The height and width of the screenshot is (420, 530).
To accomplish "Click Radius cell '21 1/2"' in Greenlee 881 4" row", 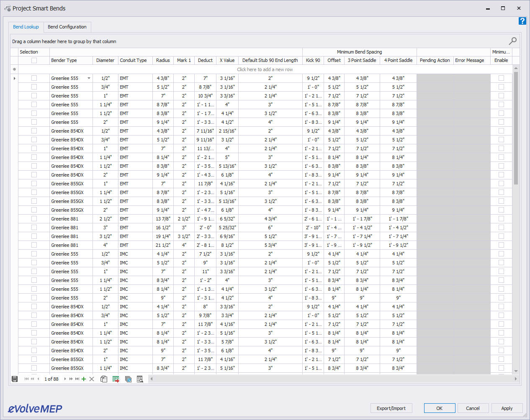I will 163,245.
